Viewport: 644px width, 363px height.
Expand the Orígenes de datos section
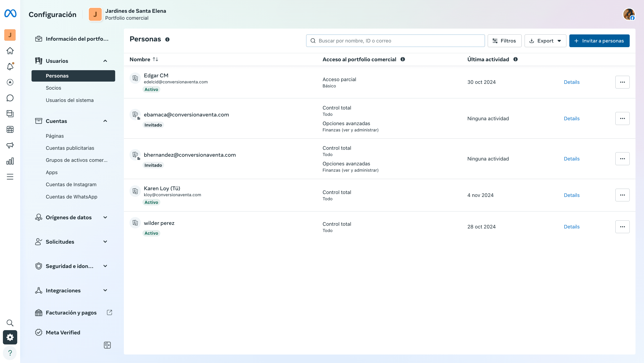(x=105, y=217)
